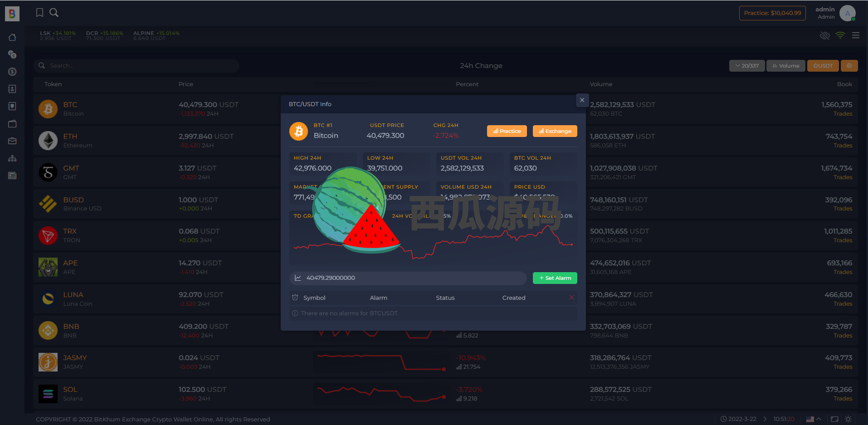
Task: Open the admin user avatar
Action: [x=848, y=13]
